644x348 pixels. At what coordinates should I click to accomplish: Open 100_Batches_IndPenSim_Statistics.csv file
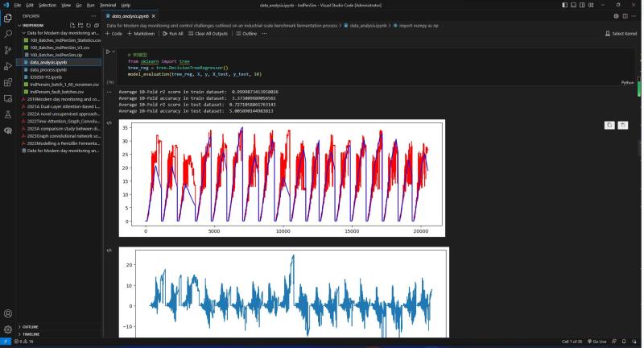point(63,40)
